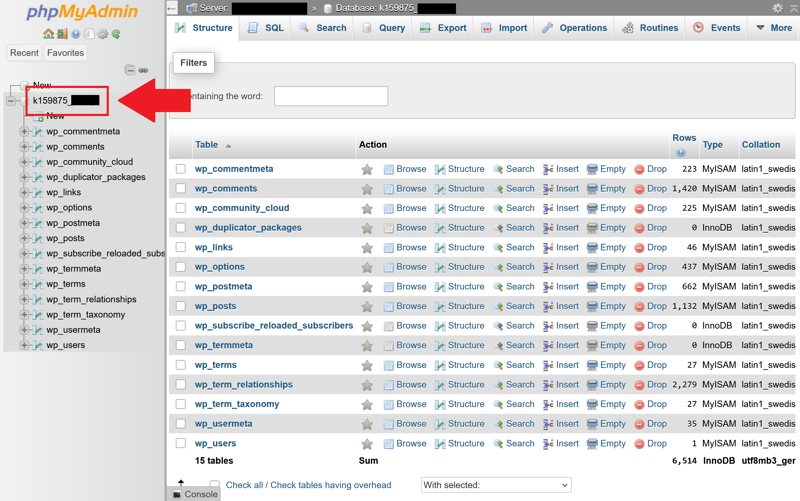Click Browse for wp_commentmeta table
The width and height of the screenshot is (800, 501).
click(x=404, y=169)
